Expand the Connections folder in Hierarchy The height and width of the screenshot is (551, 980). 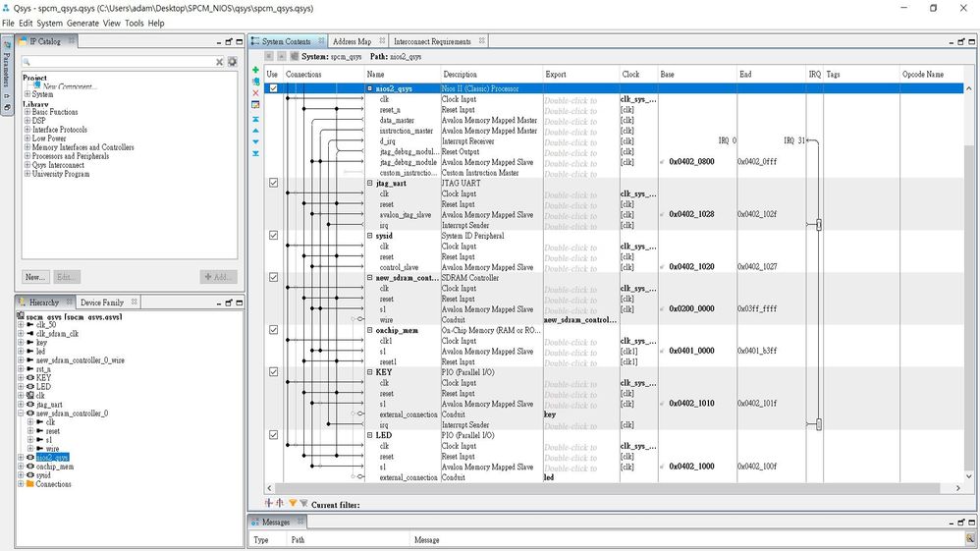point(21,484)
